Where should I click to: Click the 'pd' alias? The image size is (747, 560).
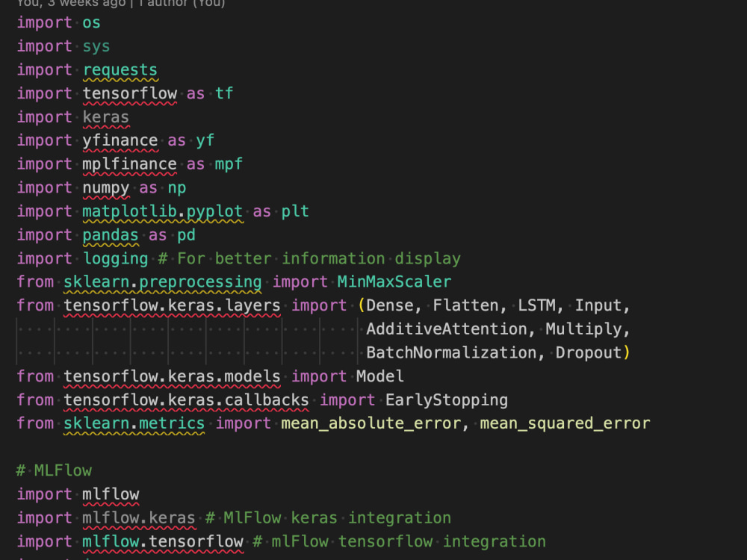click(186, 235)
